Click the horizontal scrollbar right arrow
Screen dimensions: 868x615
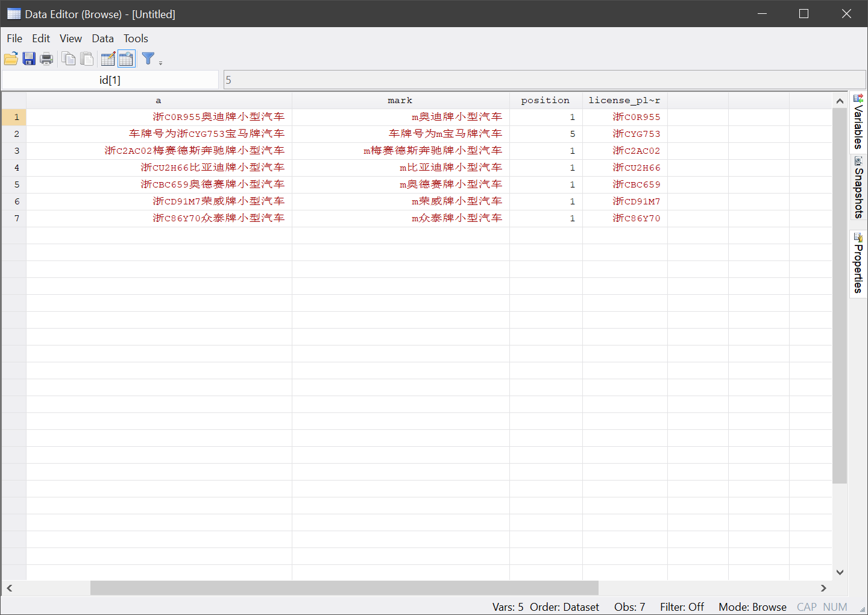coord(824,588)
